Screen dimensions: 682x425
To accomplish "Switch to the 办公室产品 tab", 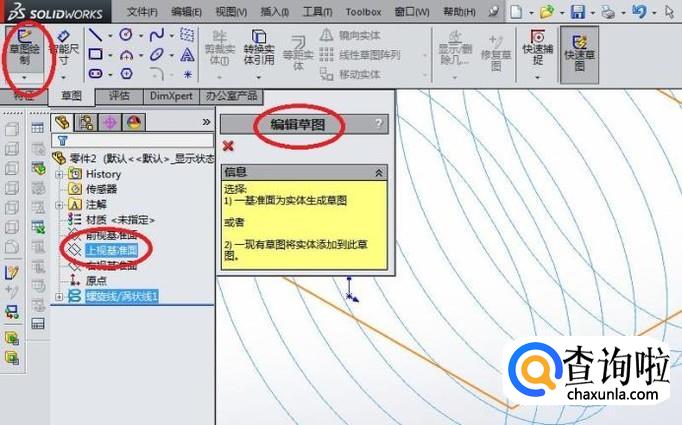I will [x=231, y=96].
